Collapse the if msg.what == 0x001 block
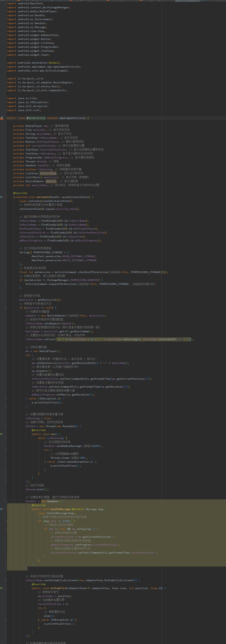226x644 pixels. click(x=6, y=521)
